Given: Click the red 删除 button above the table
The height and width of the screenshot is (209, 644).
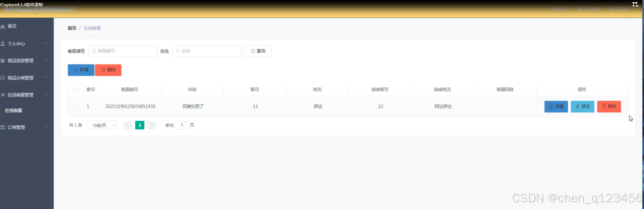Looking at the screenshot, I should [108, 70].
